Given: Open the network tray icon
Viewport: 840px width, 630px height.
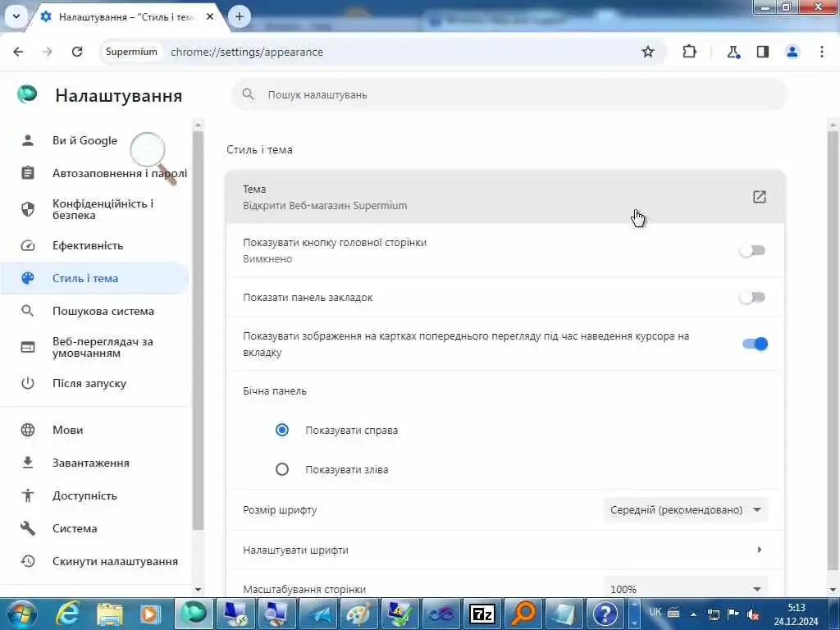Looking at the screenshot, I should click(x=713, y=614).
